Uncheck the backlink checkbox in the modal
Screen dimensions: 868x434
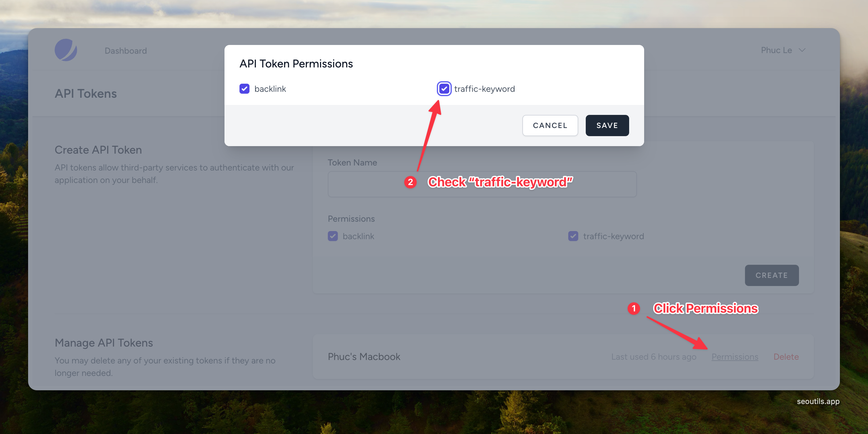(244, 89)
